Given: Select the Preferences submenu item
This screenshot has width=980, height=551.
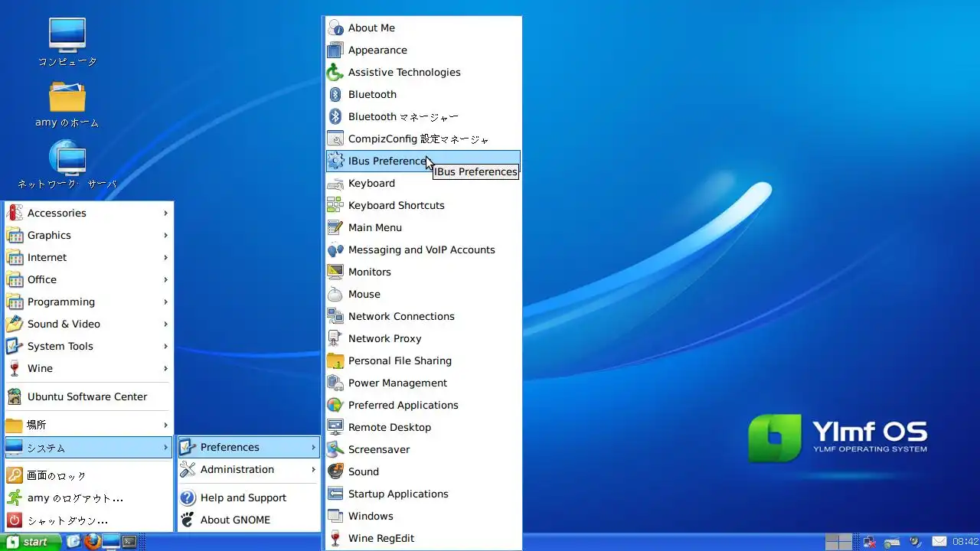Looking at the screenshot, I should pos(248,447).
